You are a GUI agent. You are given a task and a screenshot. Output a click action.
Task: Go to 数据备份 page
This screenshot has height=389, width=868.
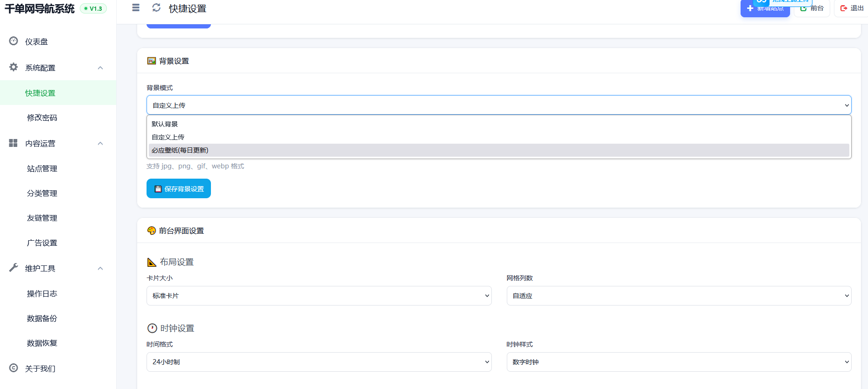point(42,318)
